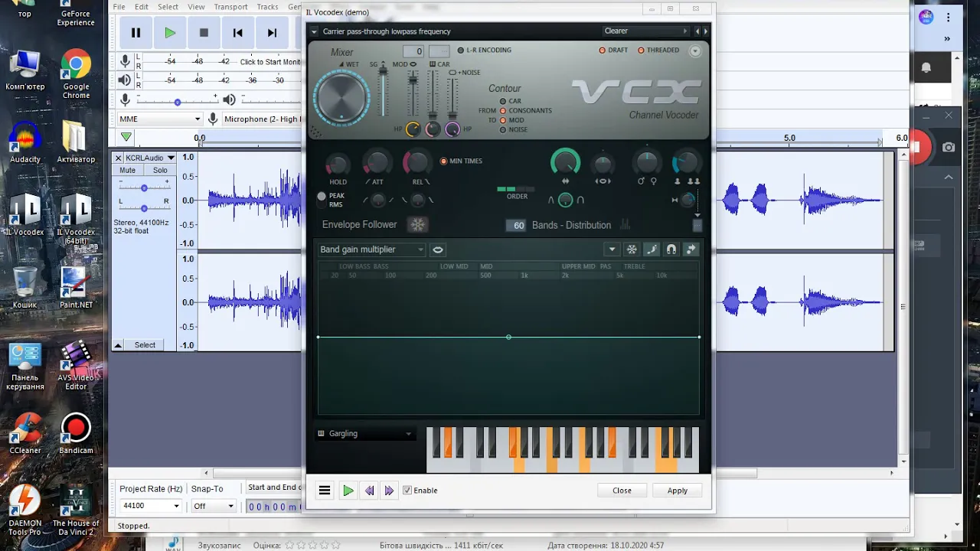The image size is (980, 551).
Task: Click Skip to End button in Audacity
Action: pyautogui.click(x=272, y=33)
